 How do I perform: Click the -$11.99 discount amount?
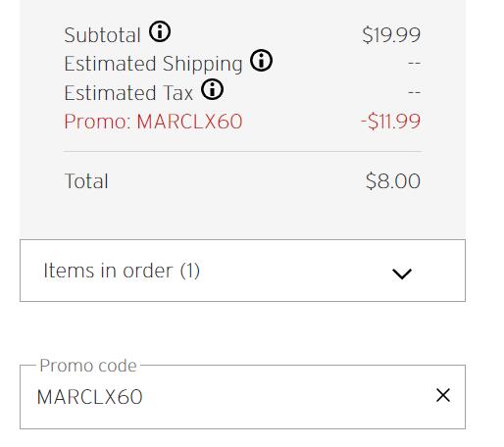(x=390, y=122)
